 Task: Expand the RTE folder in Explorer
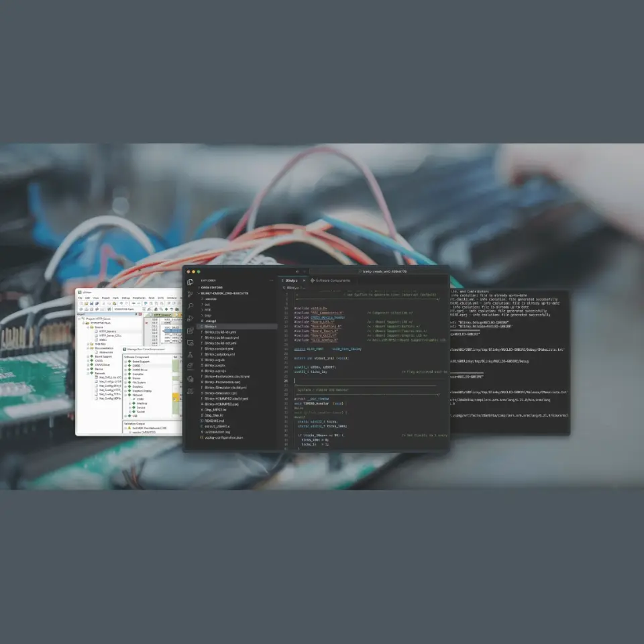coord(208,310)
